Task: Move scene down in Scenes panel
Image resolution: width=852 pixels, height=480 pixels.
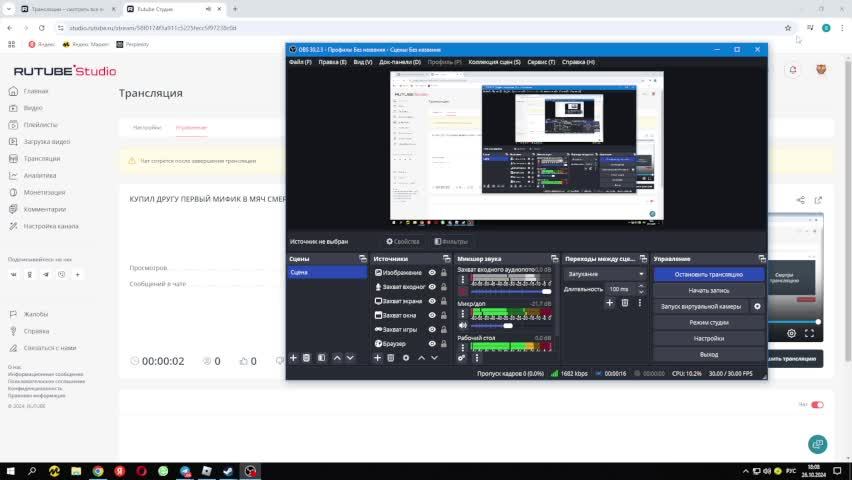Action: [x=350, y=358]
